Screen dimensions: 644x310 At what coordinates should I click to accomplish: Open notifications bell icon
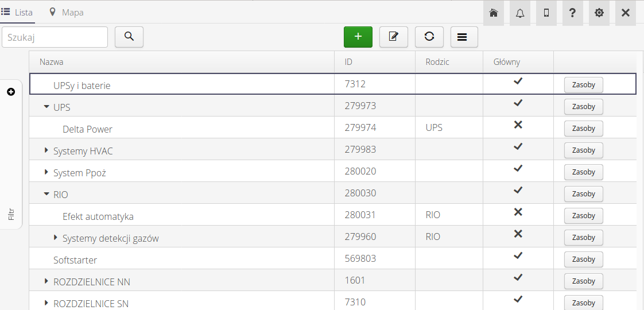tap(520, 13)
